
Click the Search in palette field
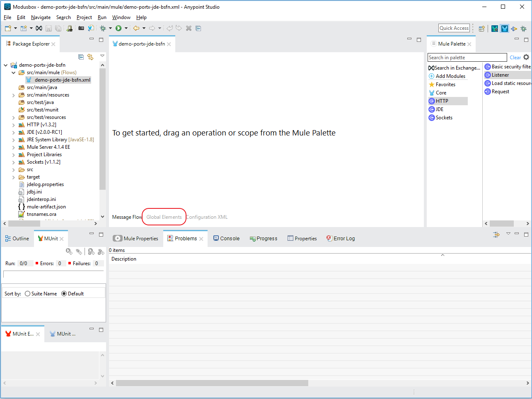[x=467, y=58]
